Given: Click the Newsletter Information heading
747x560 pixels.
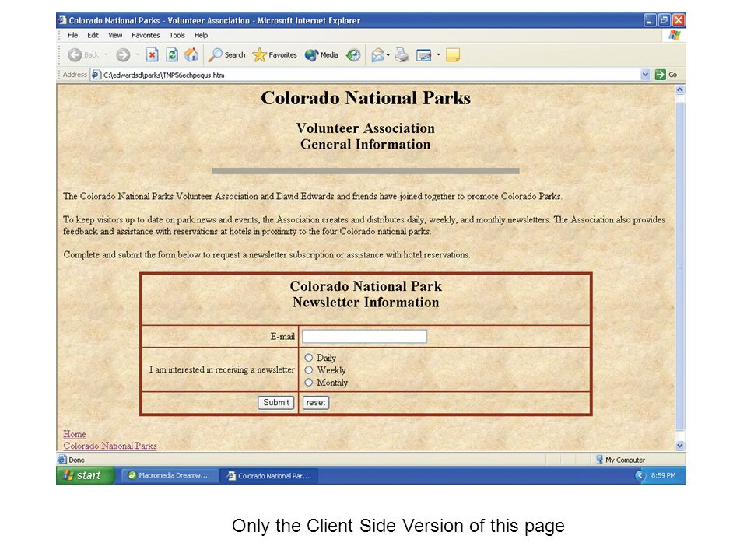Looking at the screenshot, I should coord(366,303).
